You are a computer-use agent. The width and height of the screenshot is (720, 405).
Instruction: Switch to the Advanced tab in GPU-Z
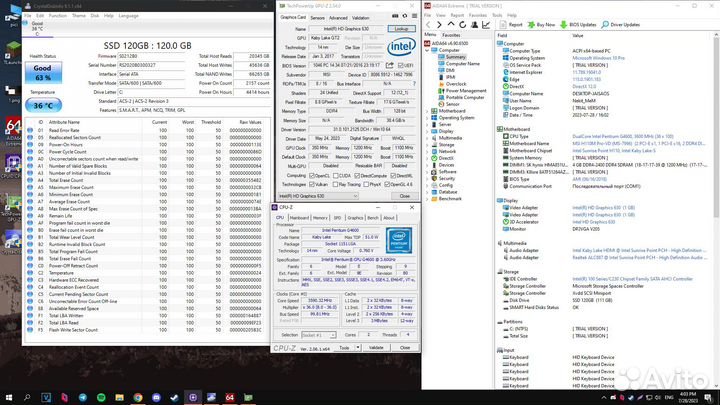click(x=338, y=18)
